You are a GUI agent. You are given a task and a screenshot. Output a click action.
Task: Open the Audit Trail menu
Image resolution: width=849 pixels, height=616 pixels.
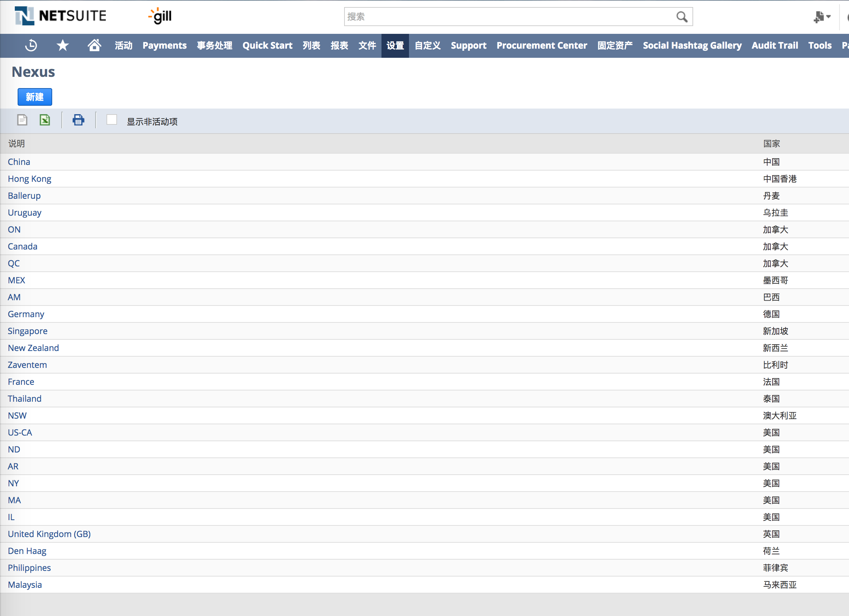pos(775,46)
